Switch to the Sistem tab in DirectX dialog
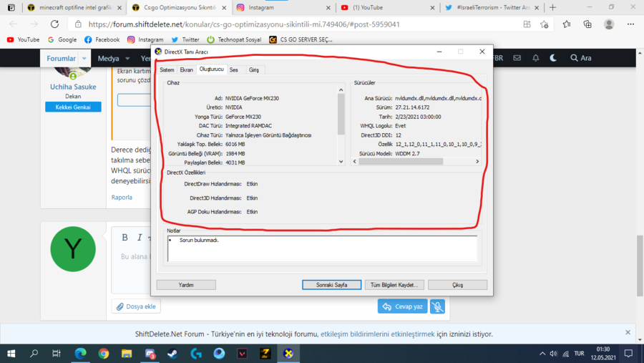 (167, 70)
